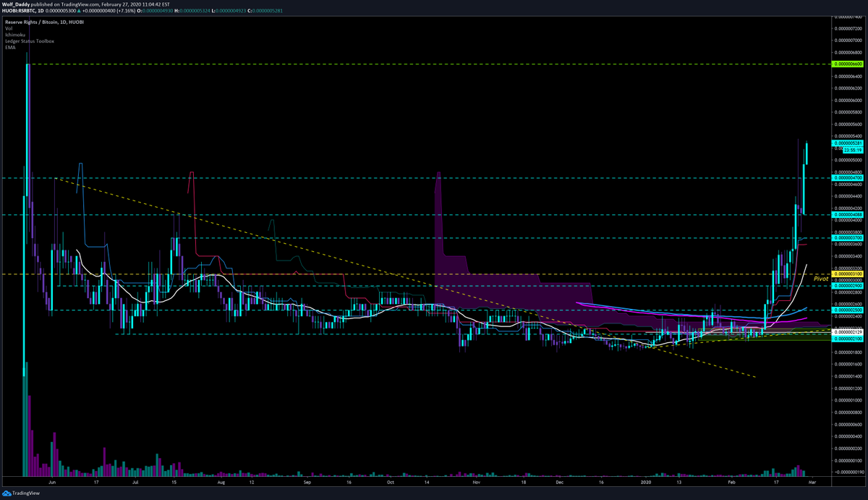Viewport: 868px width, 500px height.
Task: Select the EMA indicator label
Action: 10,47
